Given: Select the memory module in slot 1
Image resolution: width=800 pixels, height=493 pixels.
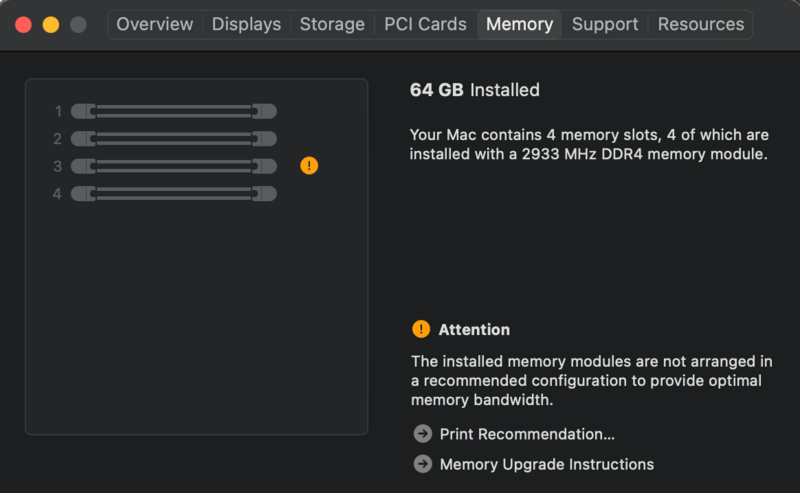Looking at the screenshot, I should click(174, 111).
